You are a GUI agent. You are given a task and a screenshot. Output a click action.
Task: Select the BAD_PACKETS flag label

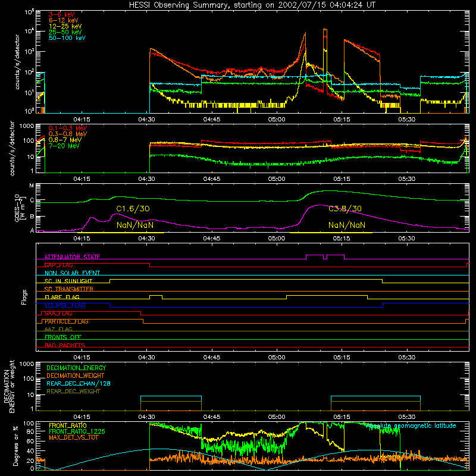click(65, 345)
